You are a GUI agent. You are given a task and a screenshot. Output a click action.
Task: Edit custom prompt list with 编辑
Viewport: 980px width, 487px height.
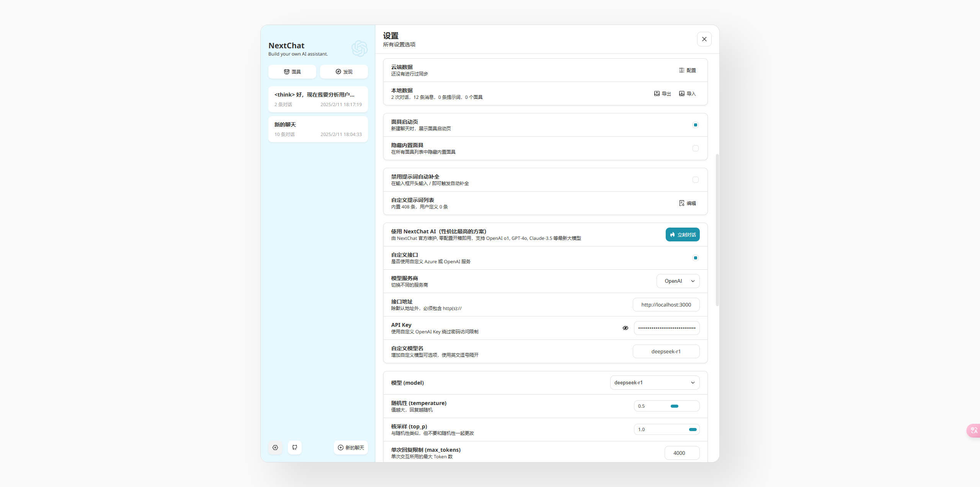[688, 203]
